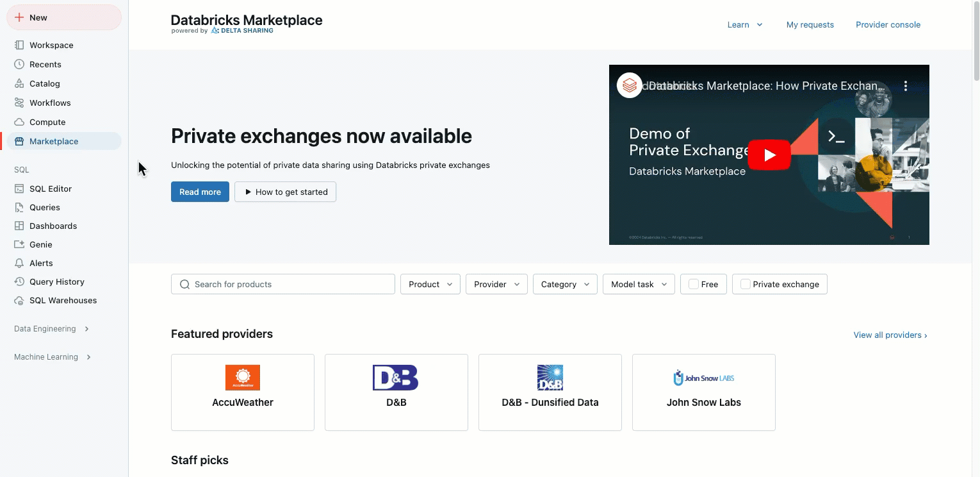Screen dimensions: 980x477
Task: Open the Product filter dropdown
Action: point(430,284)
